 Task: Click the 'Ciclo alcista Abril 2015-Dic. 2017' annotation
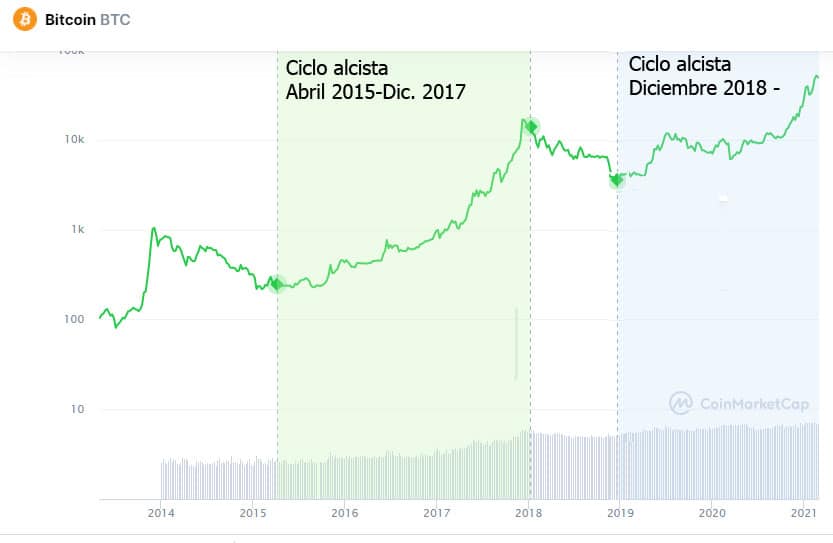[x=375, y=80]
